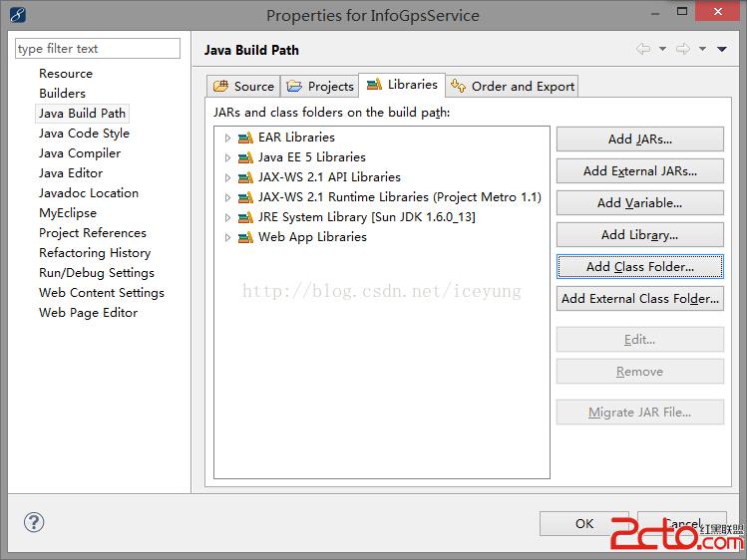747x560 pixels.
Task: Go forward with the right arrow icon
Action: tap(683, 49)
